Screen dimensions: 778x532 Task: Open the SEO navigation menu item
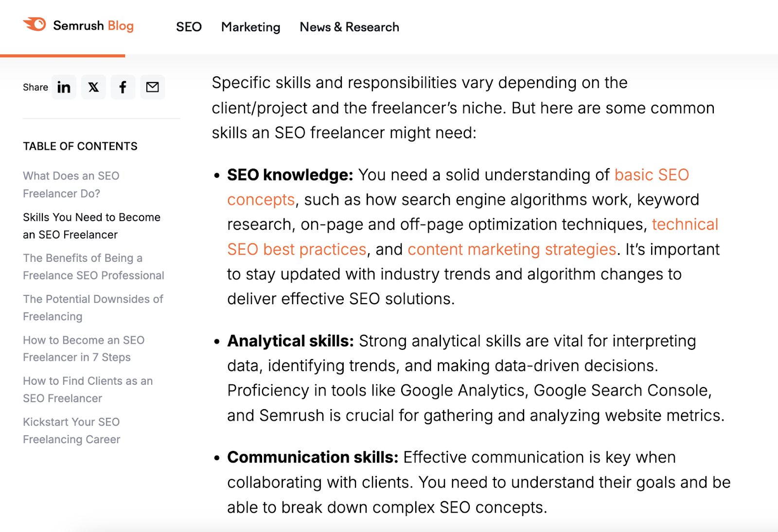click(x=189, y=27)
